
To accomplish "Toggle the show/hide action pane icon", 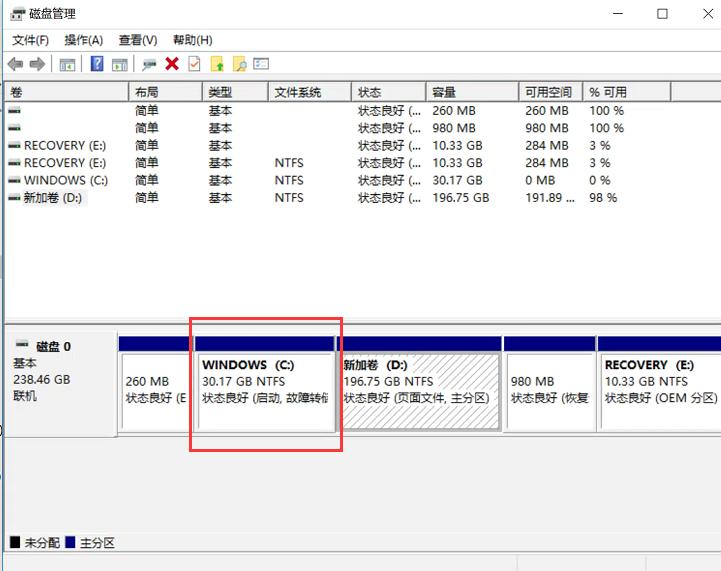I will 120,65.
